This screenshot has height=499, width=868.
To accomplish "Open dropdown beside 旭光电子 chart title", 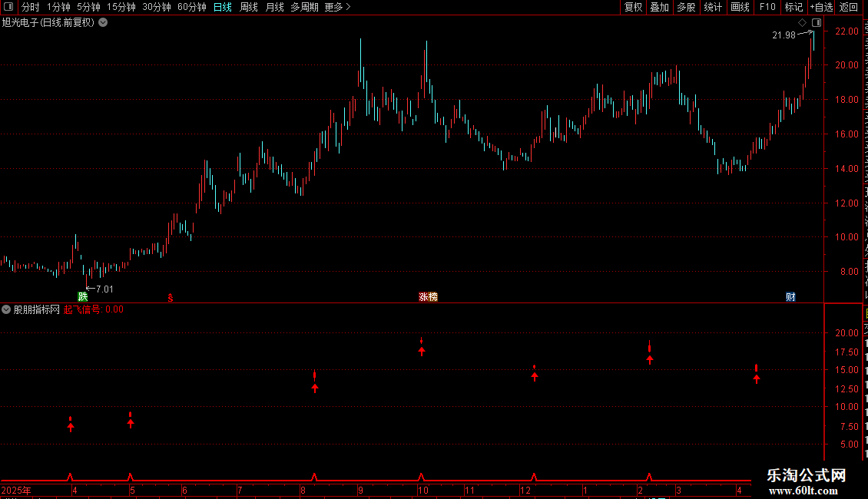I will coord(103,23).
